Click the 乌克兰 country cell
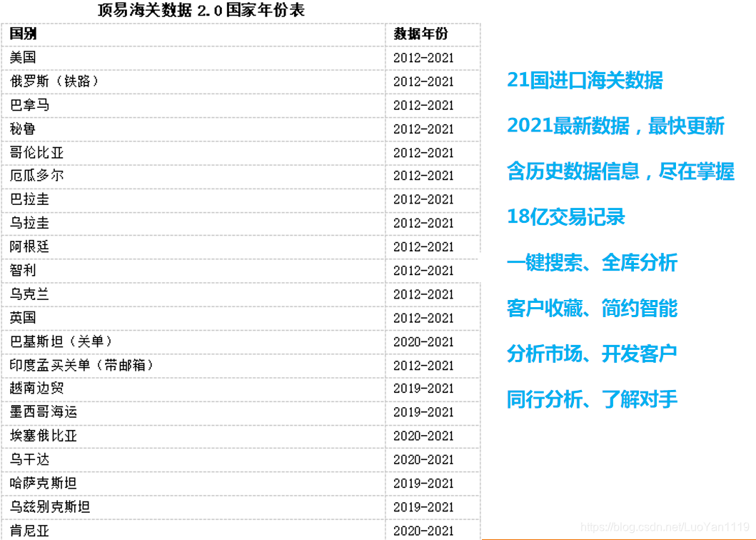The height and width of the screenshot is (540, 756). point(29,294)
